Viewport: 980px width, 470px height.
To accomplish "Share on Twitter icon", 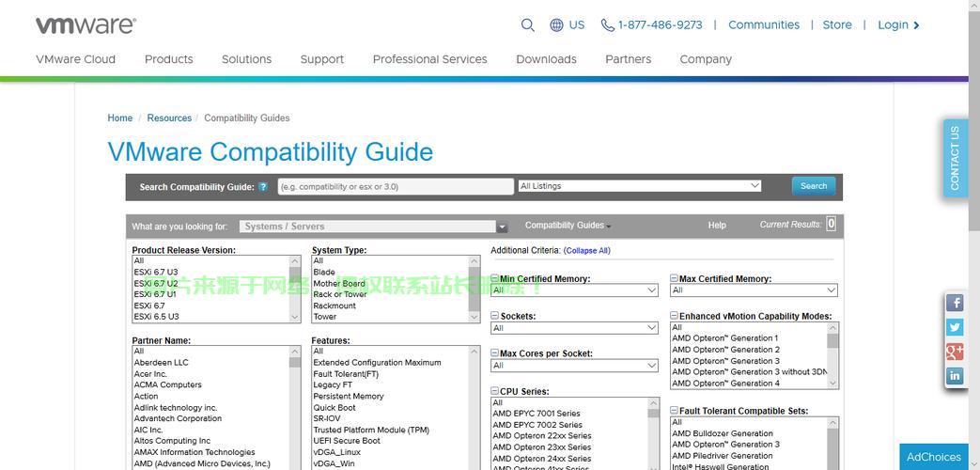I will 955,327.
